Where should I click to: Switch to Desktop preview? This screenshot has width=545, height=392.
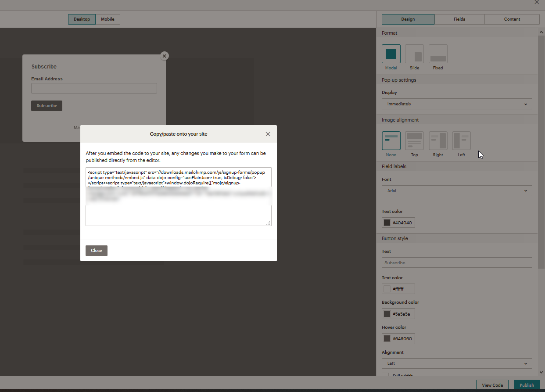82,19
